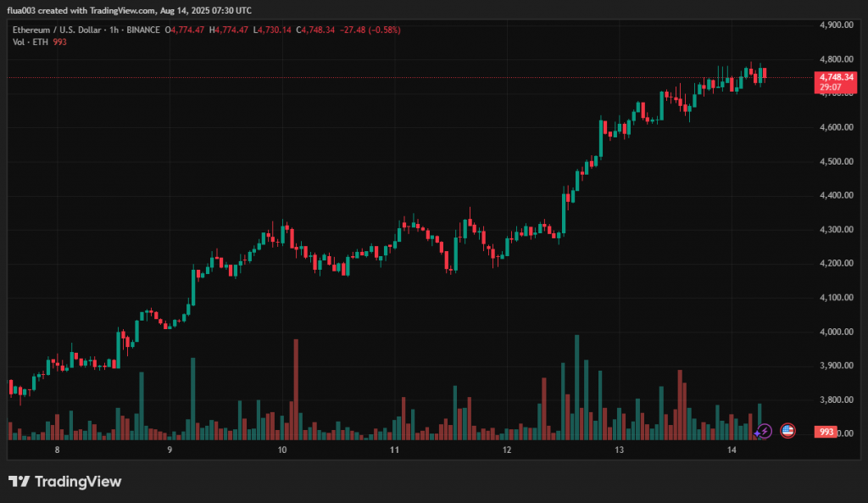Click the tallest red volume bar near date 10
The height and width of the screenshot is (503, 868).
pyautogui.click(x=296, y=389)
